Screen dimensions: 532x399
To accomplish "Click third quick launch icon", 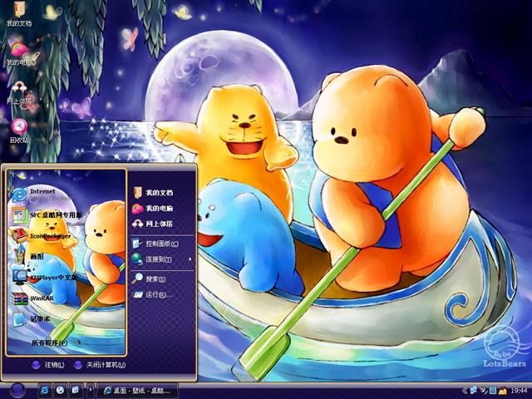I will (x=76, y=391).
